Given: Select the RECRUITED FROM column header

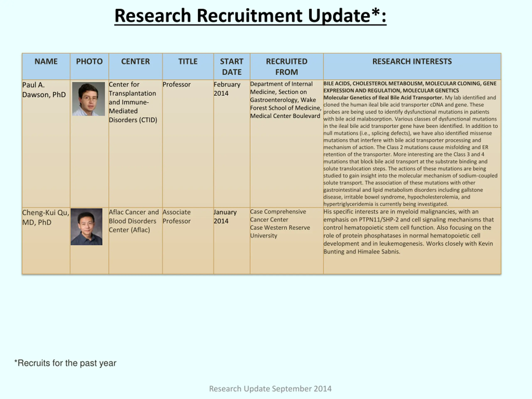Looking at the screenshot, I should [286, 67].
